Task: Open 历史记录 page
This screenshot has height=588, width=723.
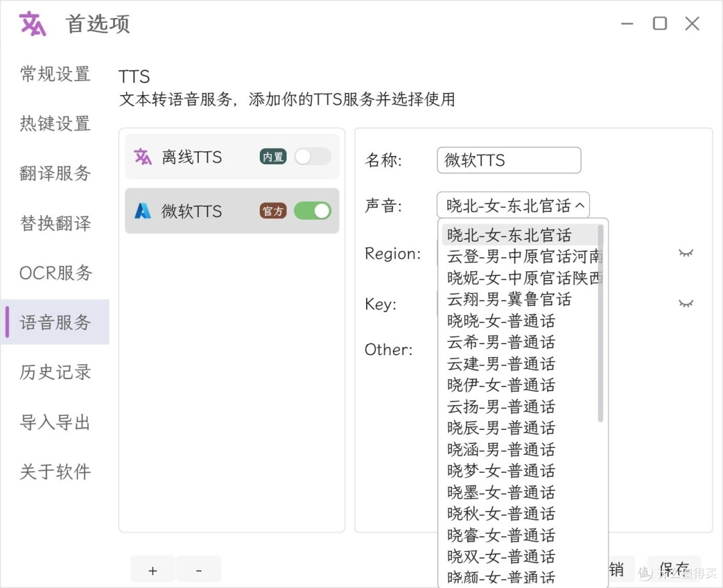Action: 55,372
